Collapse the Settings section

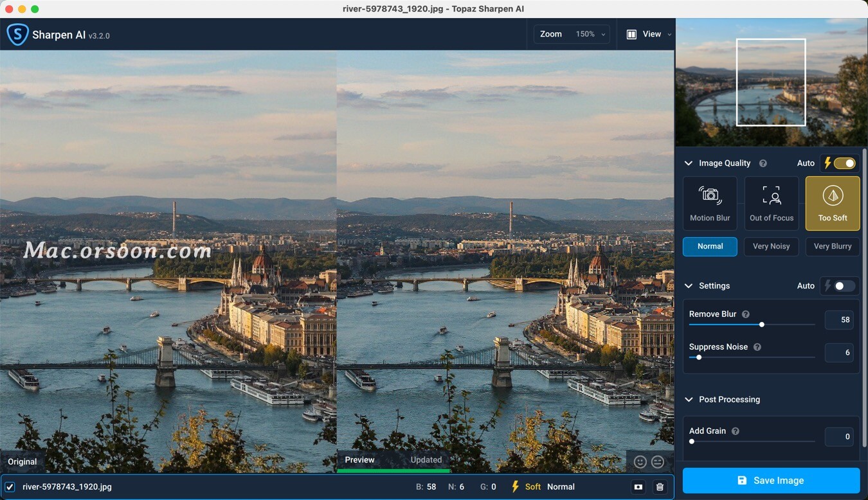pos(689,286)
